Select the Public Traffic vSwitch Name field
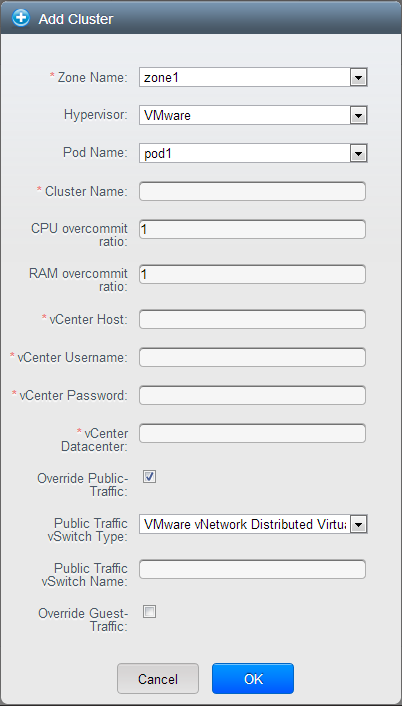This screenshot has width=402, height=706. pos(252,569)
